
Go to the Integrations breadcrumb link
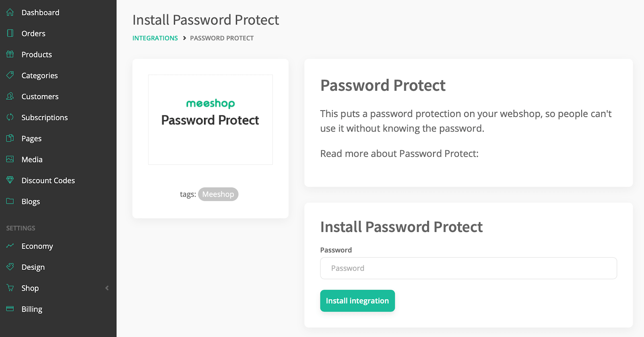pyautogui.click(x=155, y=38)
